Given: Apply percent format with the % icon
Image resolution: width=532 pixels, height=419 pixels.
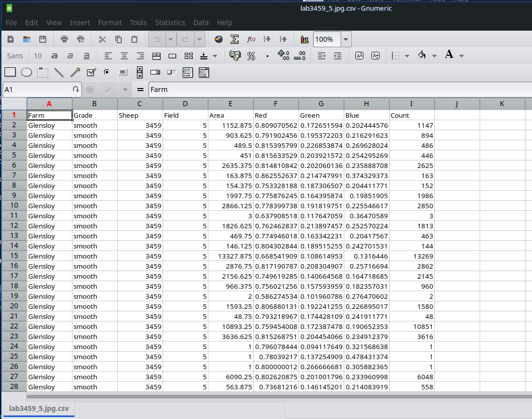Looking at the screenshot, I should coord(251,56).
